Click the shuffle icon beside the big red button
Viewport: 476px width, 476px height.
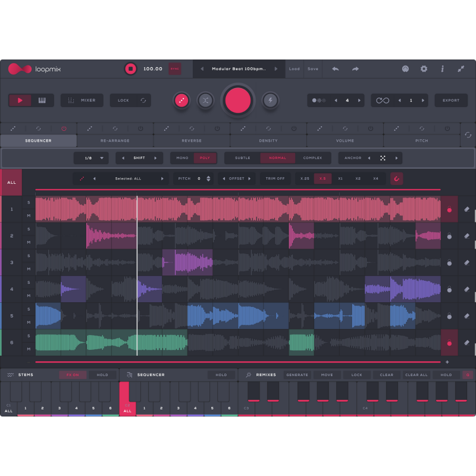click(205, 101)
